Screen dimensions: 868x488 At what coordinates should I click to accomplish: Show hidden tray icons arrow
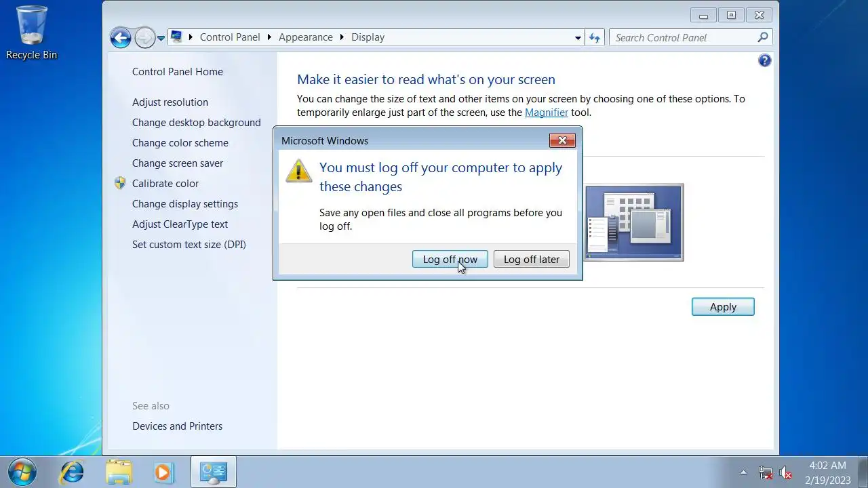pyautogui.click(x=744, y=472)
